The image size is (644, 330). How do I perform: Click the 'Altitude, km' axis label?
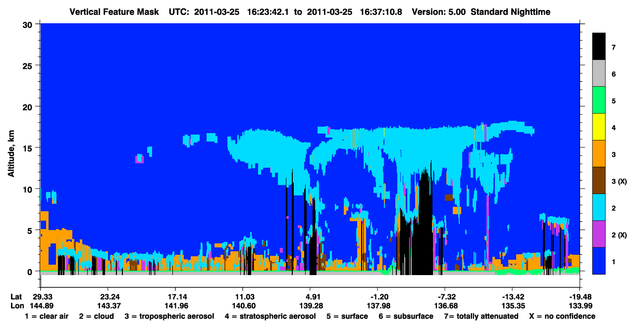[x=10, y=155]
